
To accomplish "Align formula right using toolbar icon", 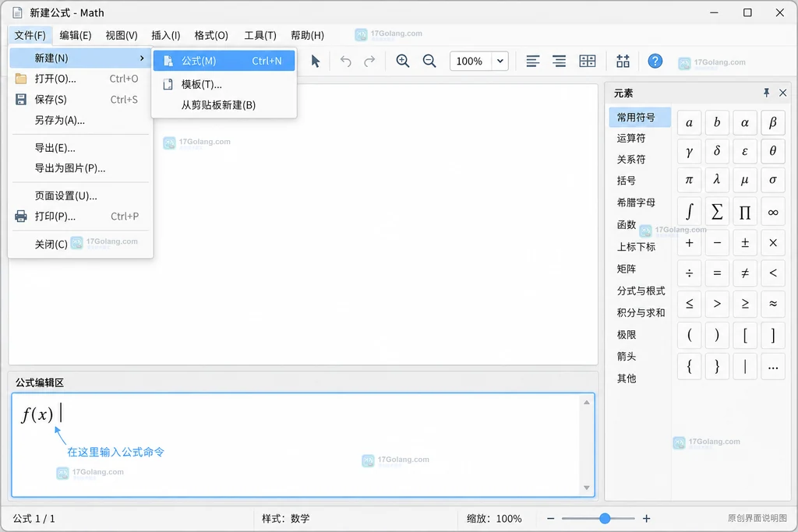I will pyautogui.click(x=560, y=62).
